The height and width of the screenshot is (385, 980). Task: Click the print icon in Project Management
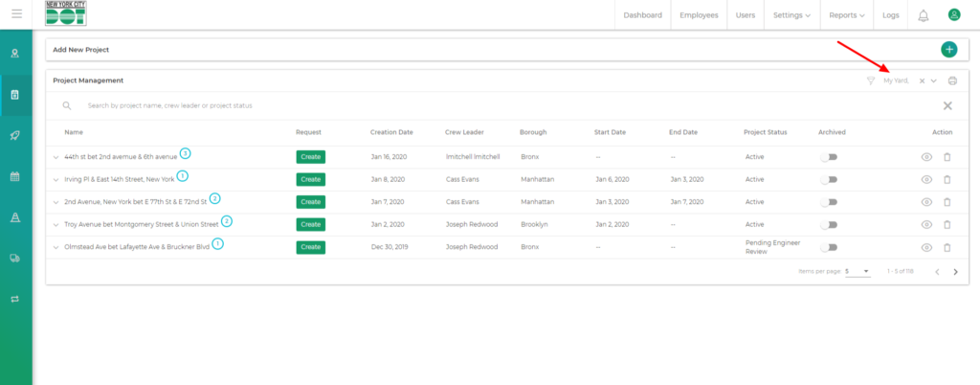(x=952, y=81)
